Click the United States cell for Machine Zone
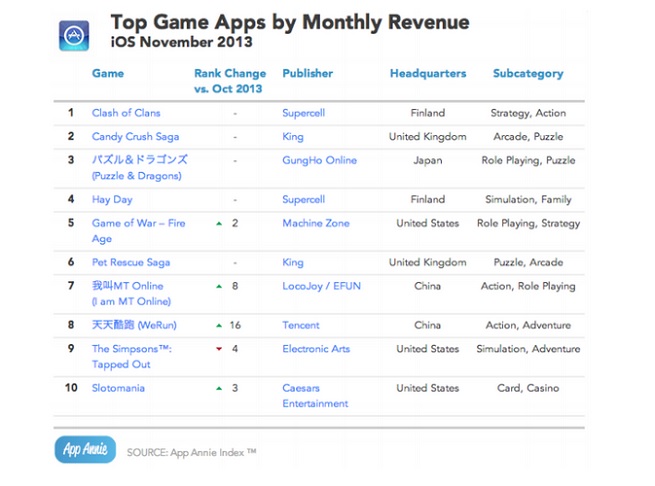655x486 pixels. point(428,223)
